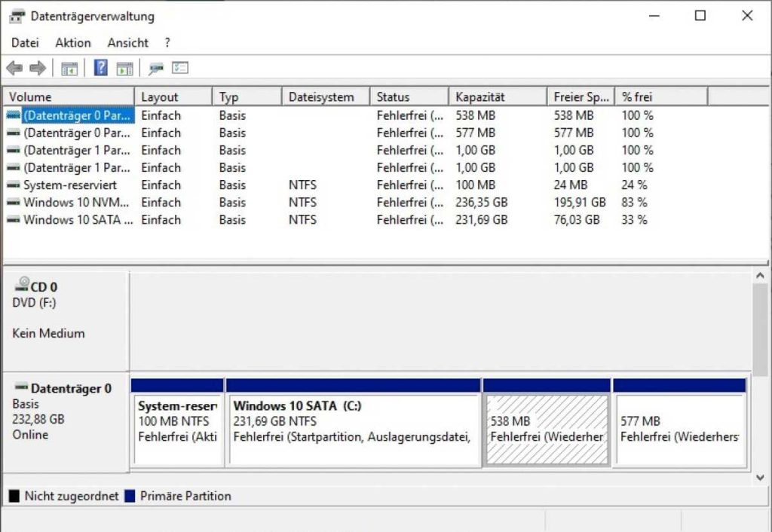This screenshot has width=772, height=532.
Task: Click the checklist settings toolbar icon
Action: coord(180,69)
